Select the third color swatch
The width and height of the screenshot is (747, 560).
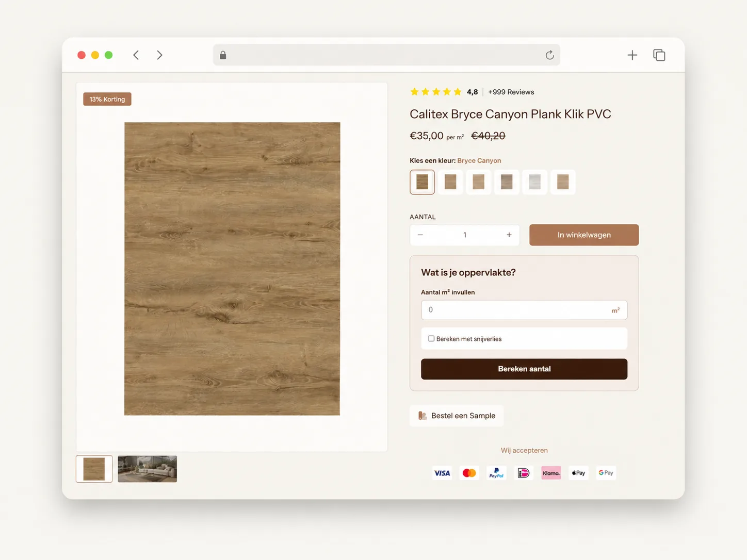[478, 182]
